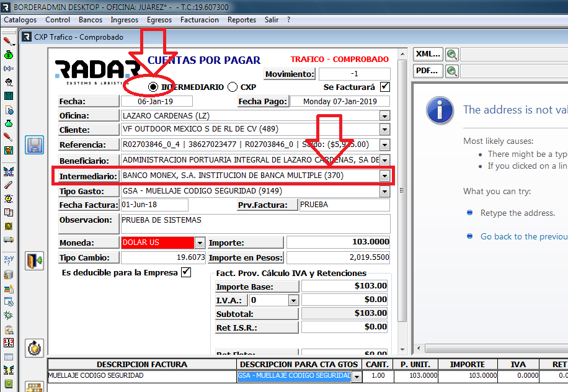The height and width of the screenshot is (392, 568).
Task: Click the person with sunglasses icon
Action: (9, 82)
